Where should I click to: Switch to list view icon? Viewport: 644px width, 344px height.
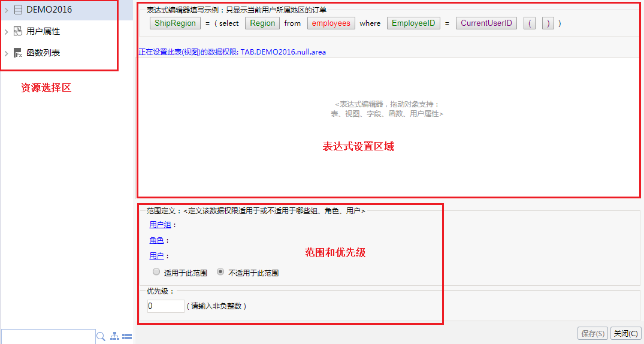pos(128,336)
